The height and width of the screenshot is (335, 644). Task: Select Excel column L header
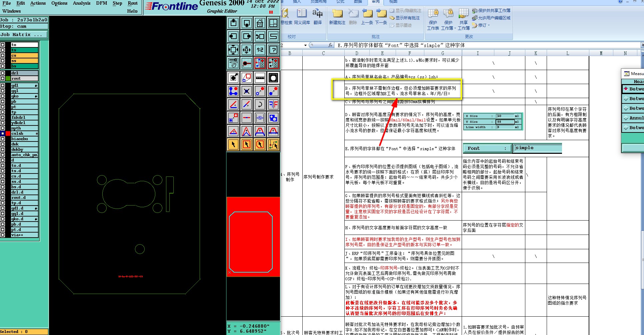point(568,53)
